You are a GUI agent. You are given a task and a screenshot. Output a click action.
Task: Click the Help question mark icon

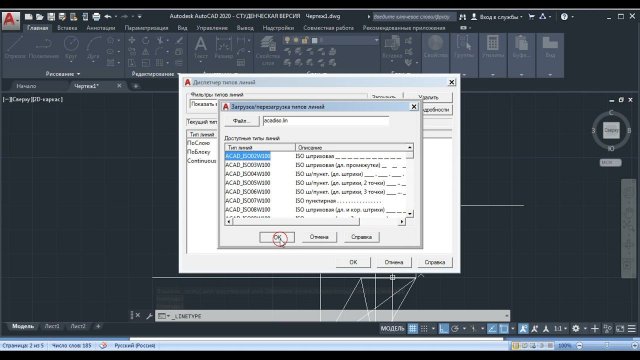564,17
